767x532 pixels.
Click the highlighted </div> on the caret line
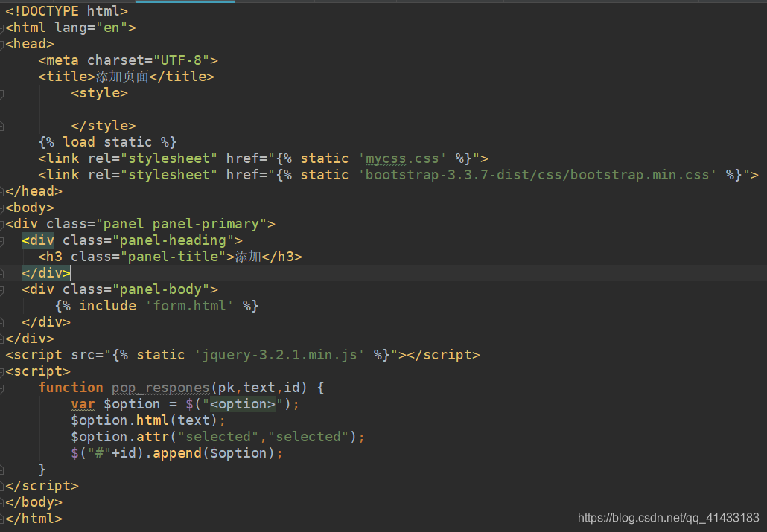click(x=46, y=273)
